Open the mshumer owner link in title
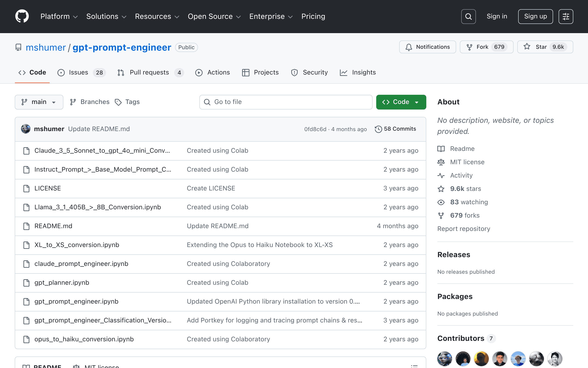 tap(46, 47)
